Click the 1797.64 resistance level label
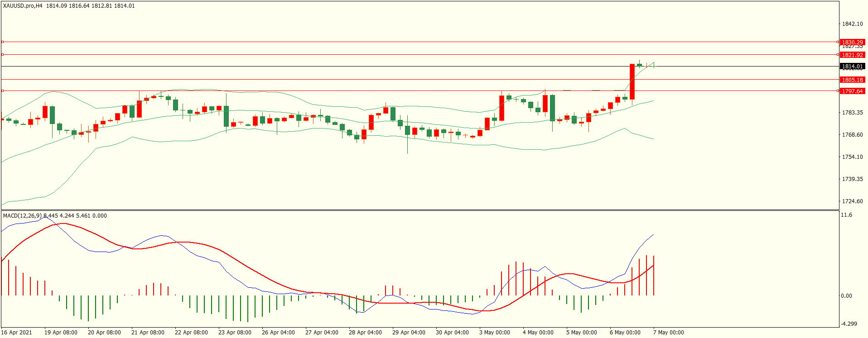868x338 pixels. click(x=852, y=91)
